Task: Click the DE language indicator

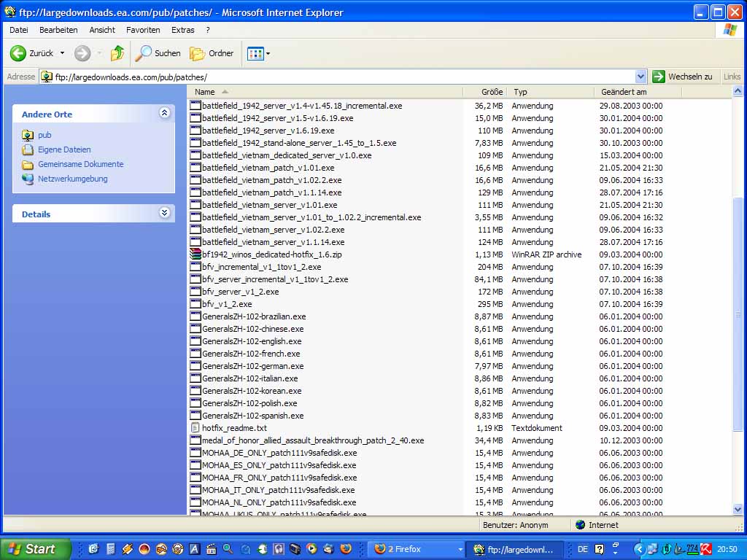Action: click(x=582, y=549)
